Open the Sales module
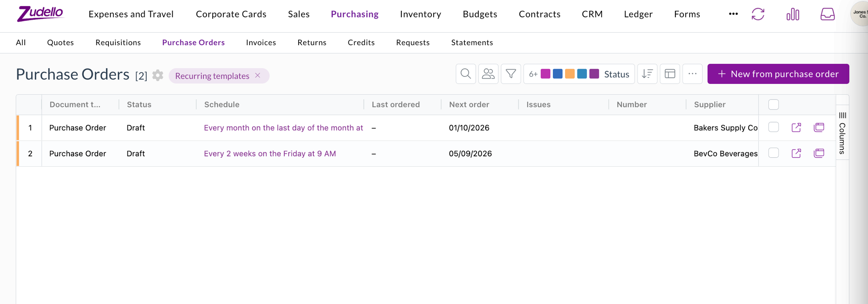Screen dimensions: 868x304 299,14
